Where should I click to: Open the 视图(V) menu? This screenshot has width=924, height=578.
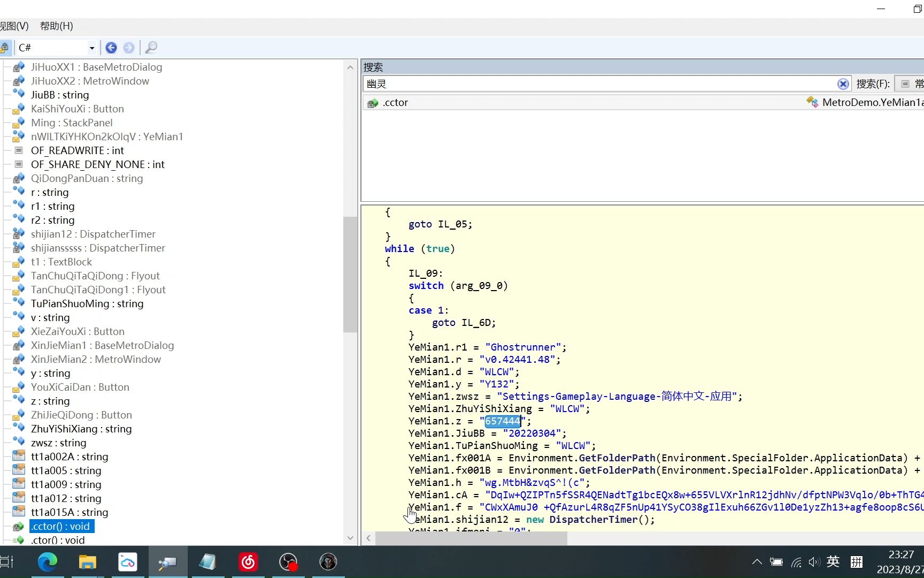tap(14, 26)
